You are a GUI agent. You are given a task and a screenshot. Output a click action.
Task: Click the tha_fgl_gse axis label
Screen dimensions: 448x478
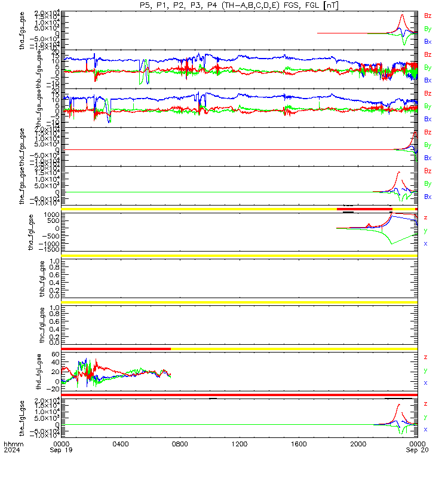(x=31, y=232)
